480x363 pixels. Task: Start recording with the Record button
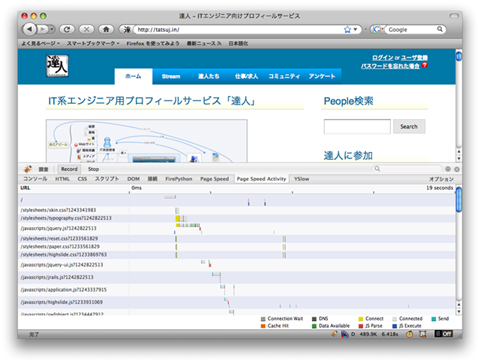pos(69,169)
